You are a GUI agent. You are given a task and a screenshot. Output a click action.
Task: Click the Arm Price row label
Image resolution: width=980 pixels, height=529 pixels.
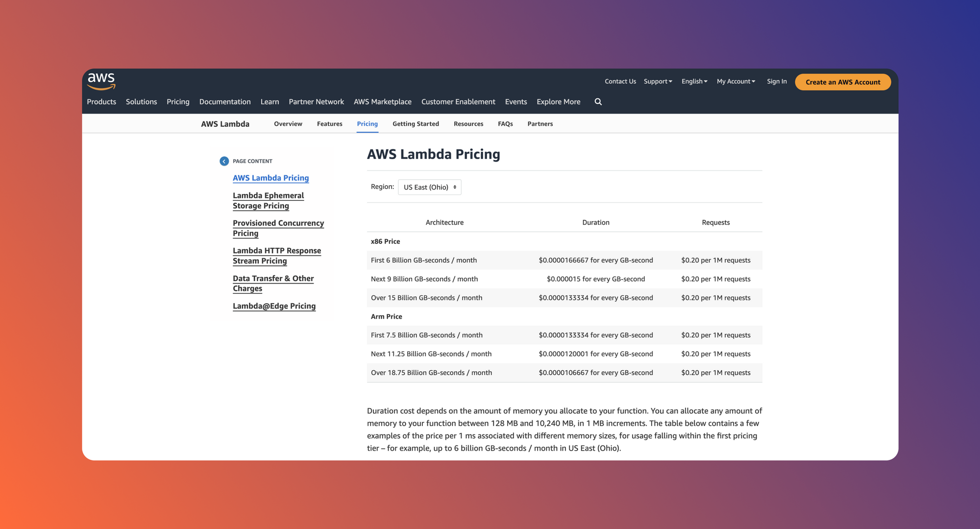tap(386, 316)
